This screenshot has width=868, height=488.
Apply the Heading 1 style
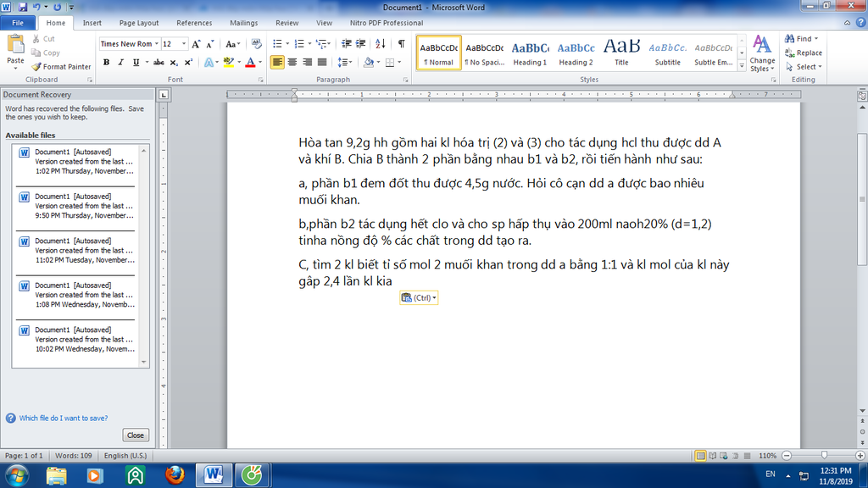tap(530, 53)
